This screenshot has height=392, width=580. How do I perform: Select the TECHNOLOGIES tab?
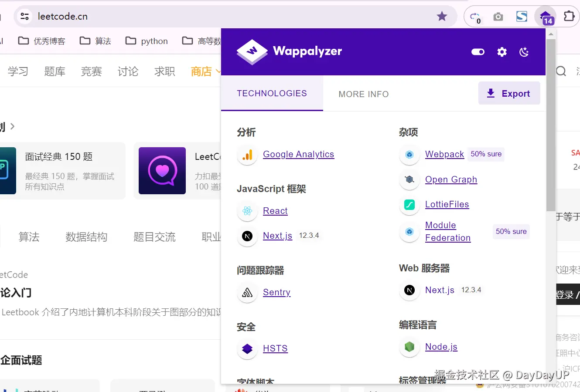pos(272,93)
